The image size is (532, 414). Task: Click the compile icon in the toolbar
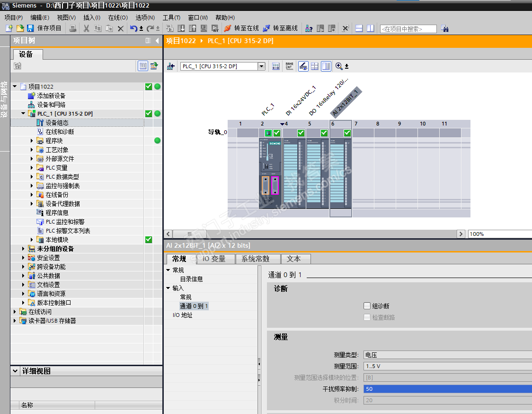point(169,28)
